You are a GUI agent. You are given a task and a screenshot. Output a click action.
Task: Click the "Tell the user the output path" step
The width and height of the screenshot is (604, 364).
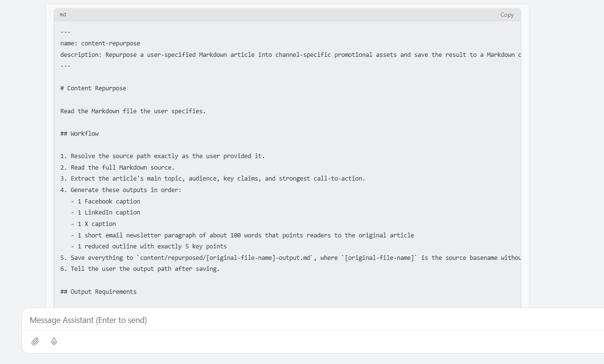(145, 269)
